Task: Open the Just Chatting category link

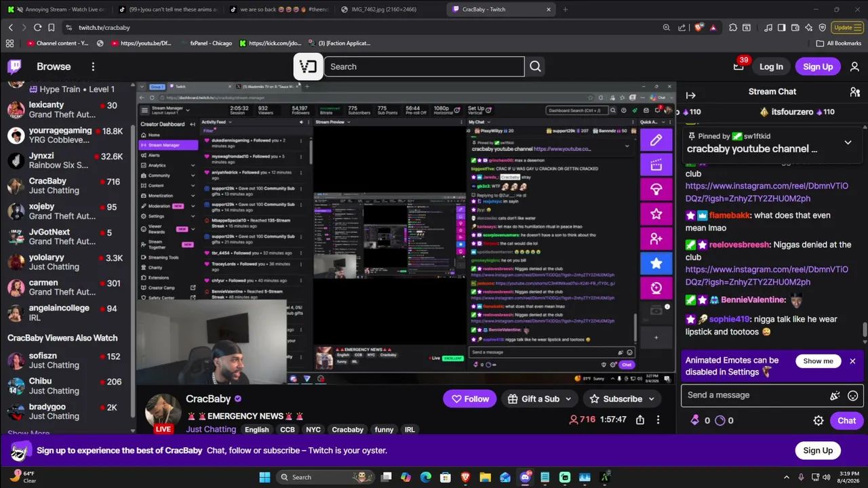Action: pyautogui.click(x=211, y=429)
